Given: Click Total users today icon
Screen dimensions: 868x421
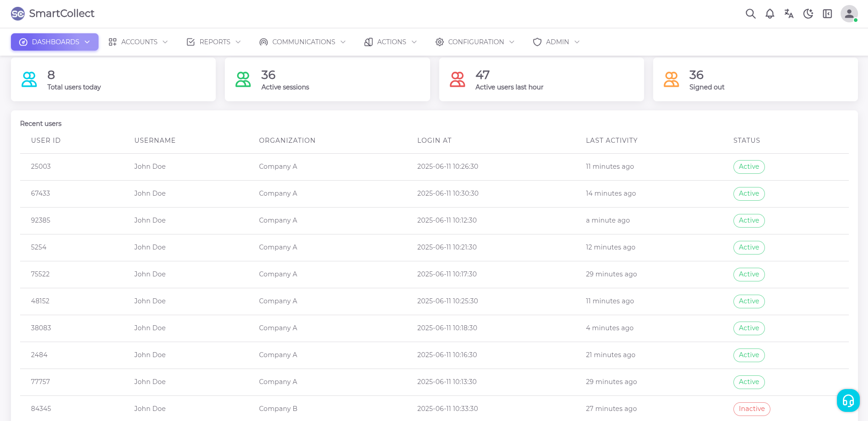Looking at the screenshot, I should (29, 79).
